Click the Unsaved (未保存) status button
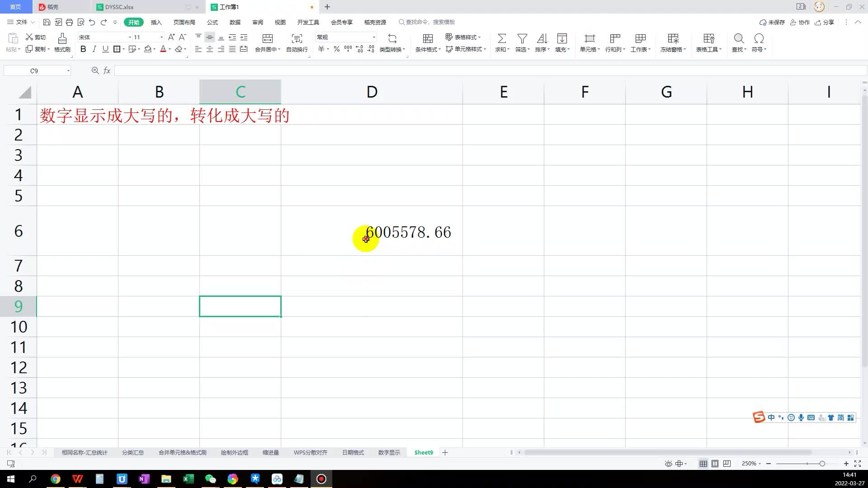Screen dimensions: 868x488 click(x=772, y=22)
